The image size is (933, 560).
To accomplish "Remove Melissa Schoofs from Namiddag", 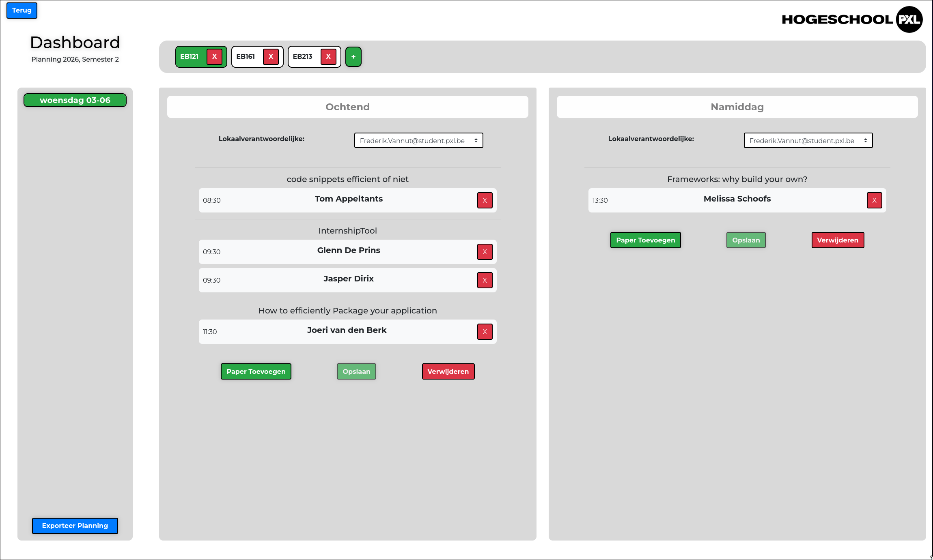I will tap(874, 200).
